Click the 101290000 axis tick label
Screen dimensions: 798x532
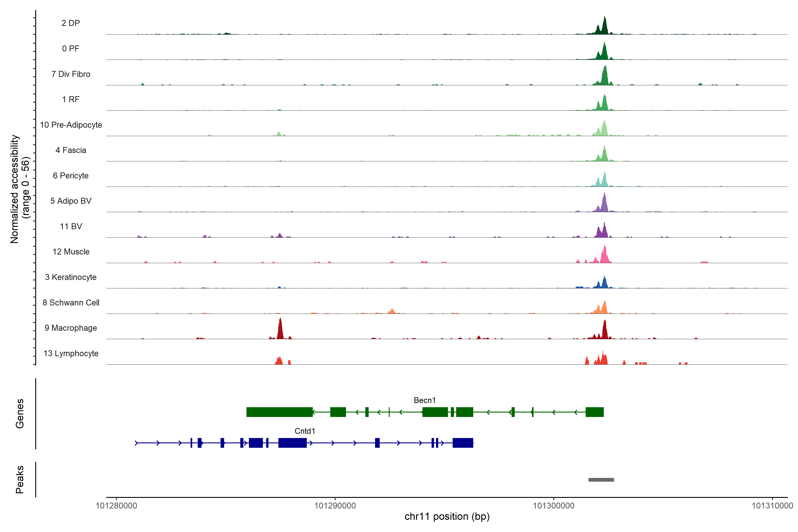(x=335, y=506)
